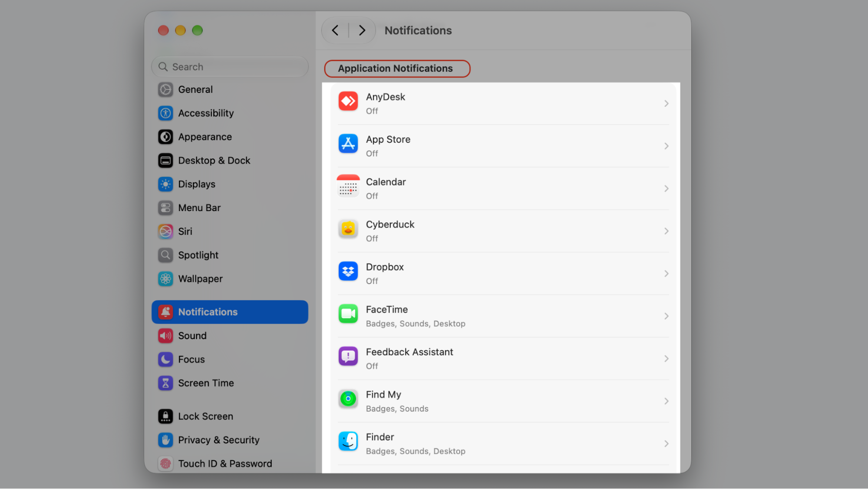Open App Store settings via chevron
Screen dimensions: 868x489
(x=666, y=146)
